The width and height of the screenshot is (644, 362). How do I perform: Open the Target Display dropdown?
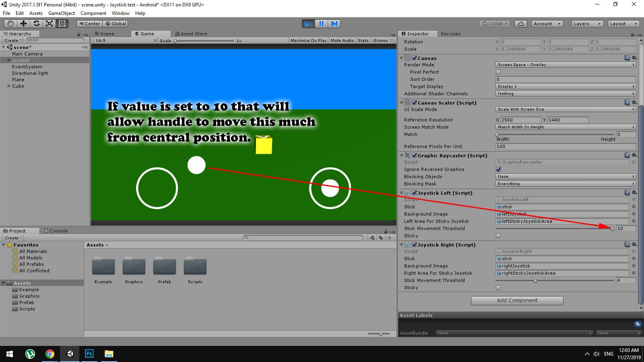(x=566, y=86)
